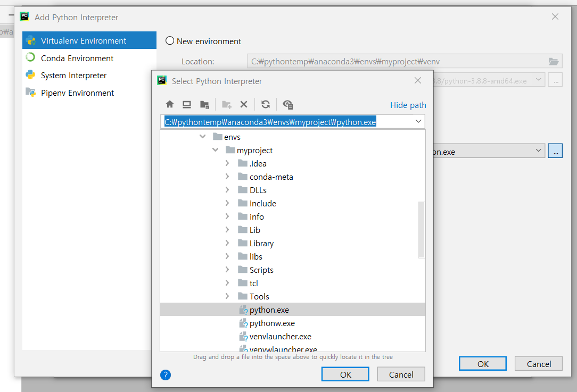The width and height of the screenshot is (577, 392).
Task: Expand the libs folder chevron
Action: coord(227,256)
